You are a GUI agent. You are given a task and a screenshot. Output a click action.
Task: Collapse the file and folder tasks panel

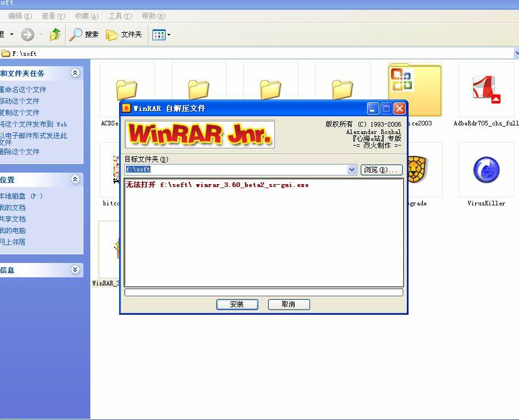(75, 73)
